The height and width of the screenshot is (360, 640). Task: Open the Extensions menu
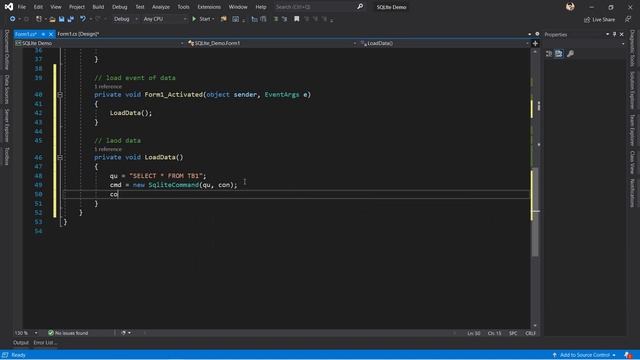(x=209, y=7)
